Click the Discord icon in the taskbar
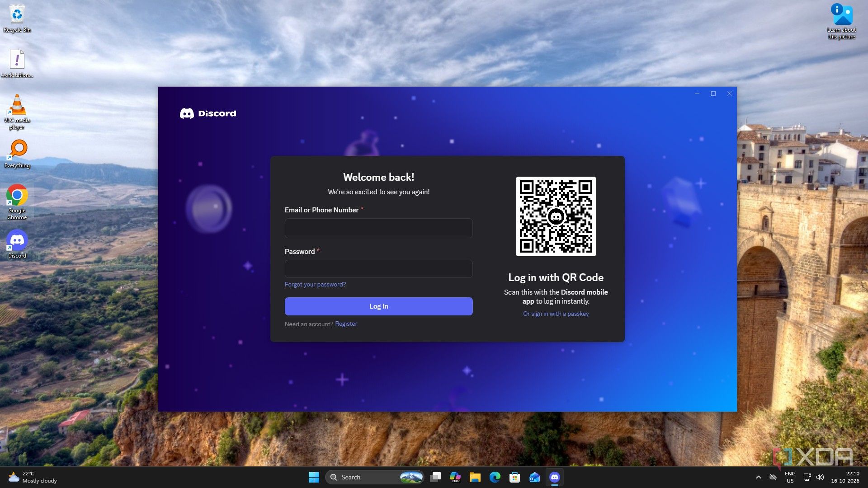Screen dimensions: 868x488 555,477
